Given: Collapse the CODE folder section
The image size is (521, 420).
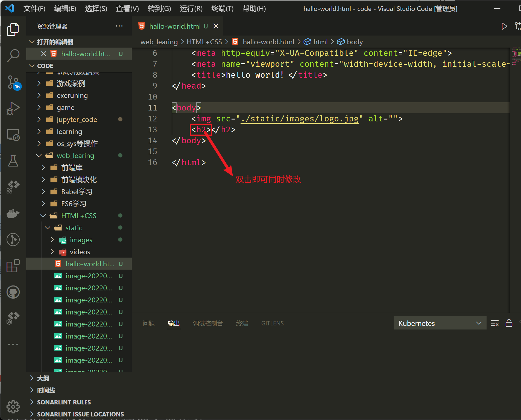Looking at the screenshot, I should [x=32, y=66].
